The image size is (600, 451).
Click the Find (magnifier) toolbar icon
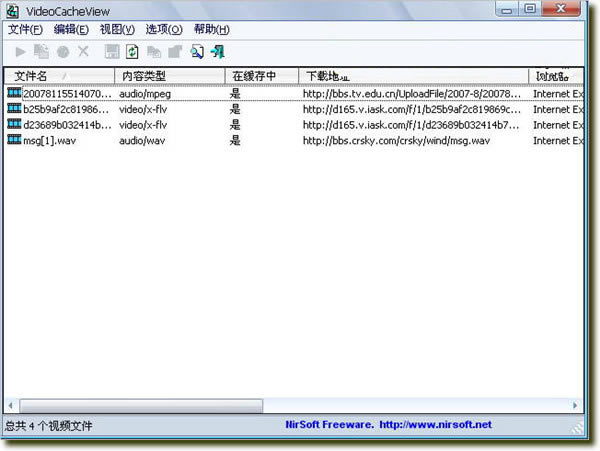[197, 51]
